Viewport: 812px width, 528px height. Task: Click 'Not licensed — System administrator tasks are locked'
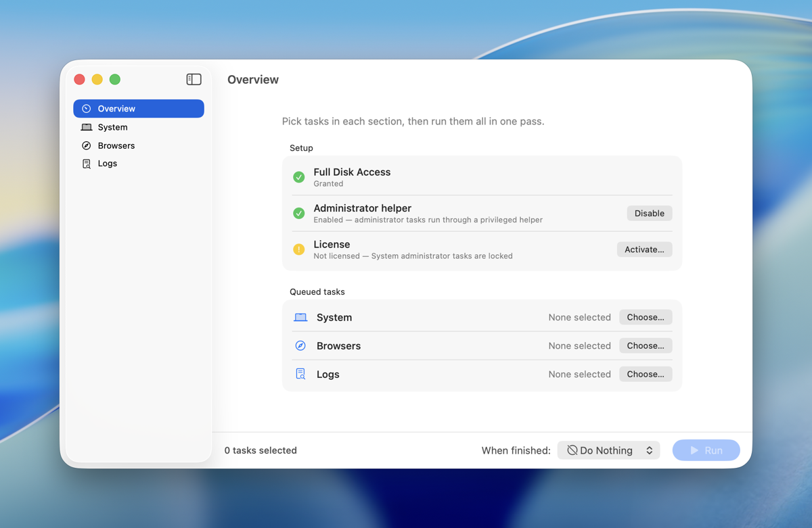tap(413, 256)
